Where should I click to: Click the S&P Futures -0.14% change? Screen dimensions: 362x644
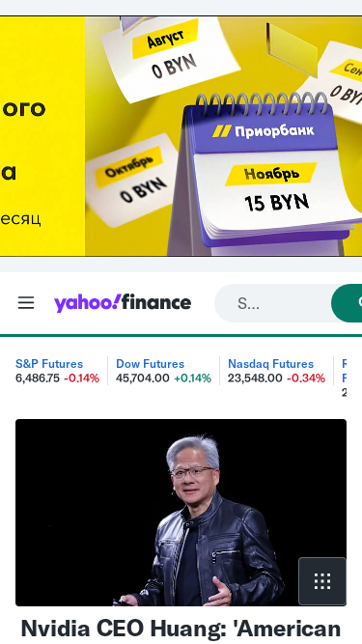click(x=82, y=378)
